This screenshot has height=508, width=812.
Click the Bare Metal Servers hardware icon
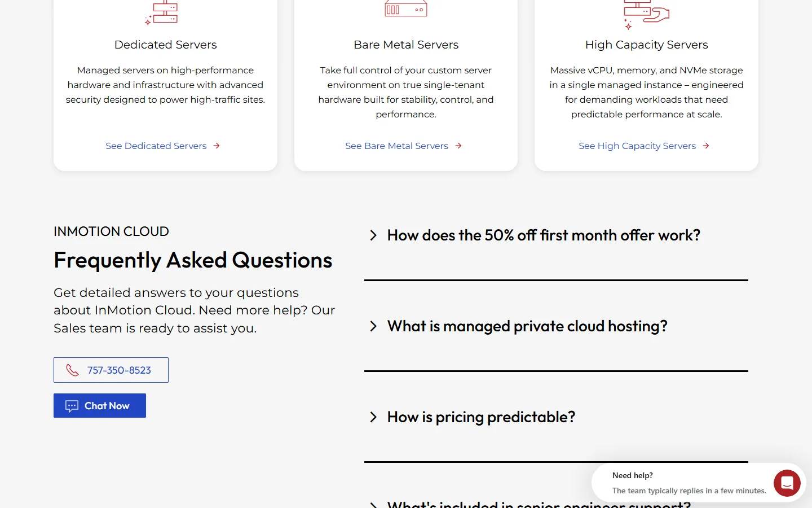coord(405,8)
